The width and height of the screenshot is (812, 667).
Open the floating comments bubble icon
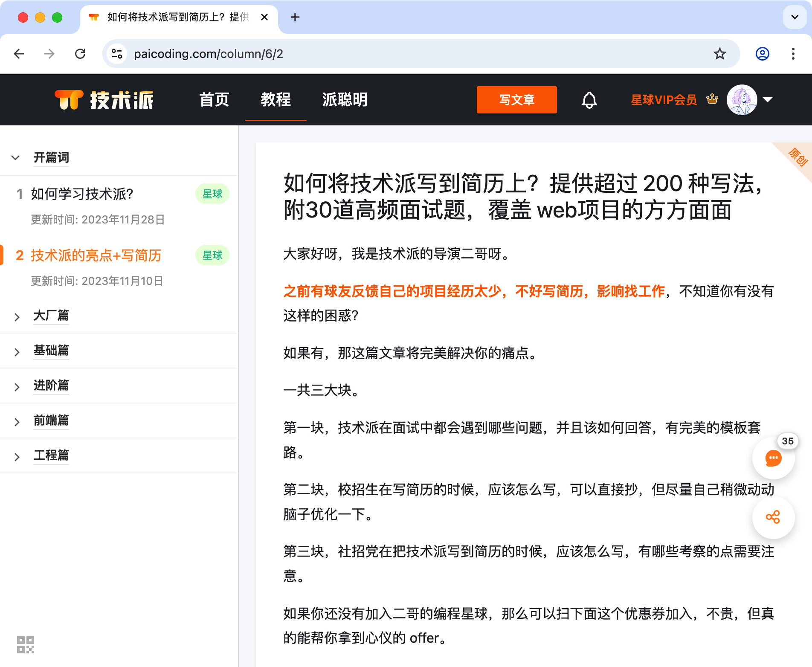(x=773, y=459)
